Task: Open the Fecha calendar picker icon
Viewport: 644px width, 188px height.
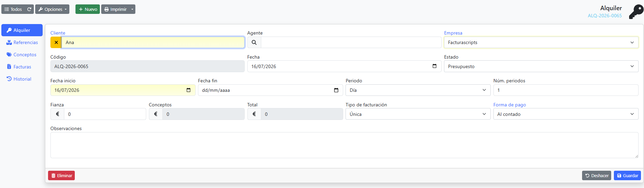Action: 435,66
